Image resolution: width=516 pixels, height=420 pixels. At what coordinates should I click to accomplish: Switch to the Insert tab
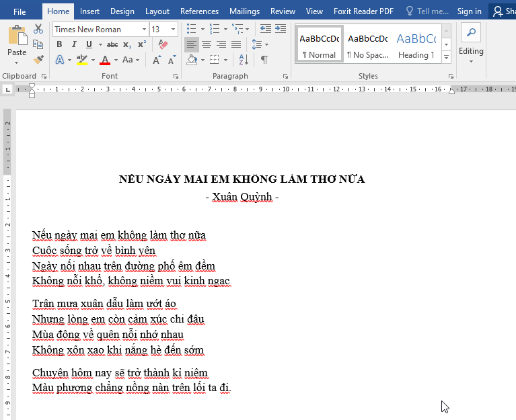pyautogui.click(x=89, y=11)
